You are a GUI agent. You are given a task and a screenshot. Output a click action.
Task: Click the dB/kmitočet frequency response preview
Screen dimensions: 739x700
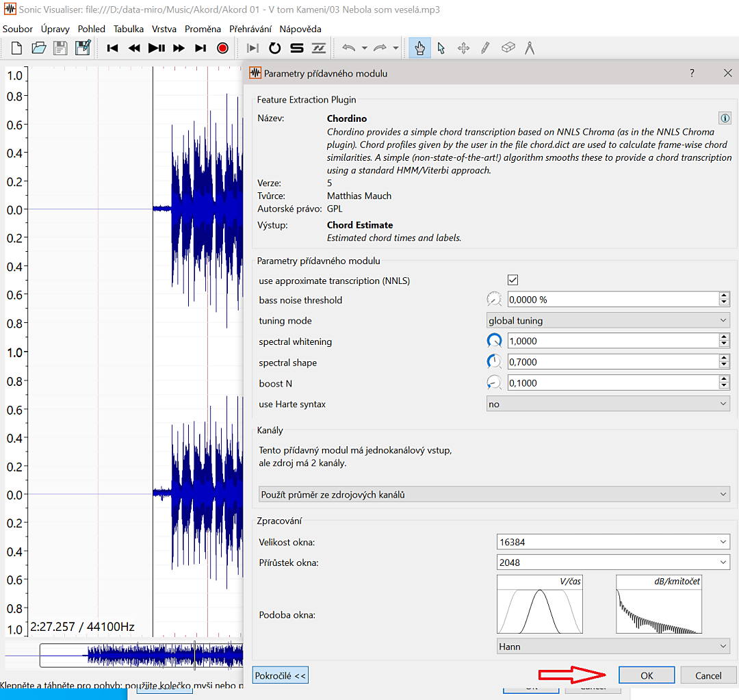click(x=659, y=604)
